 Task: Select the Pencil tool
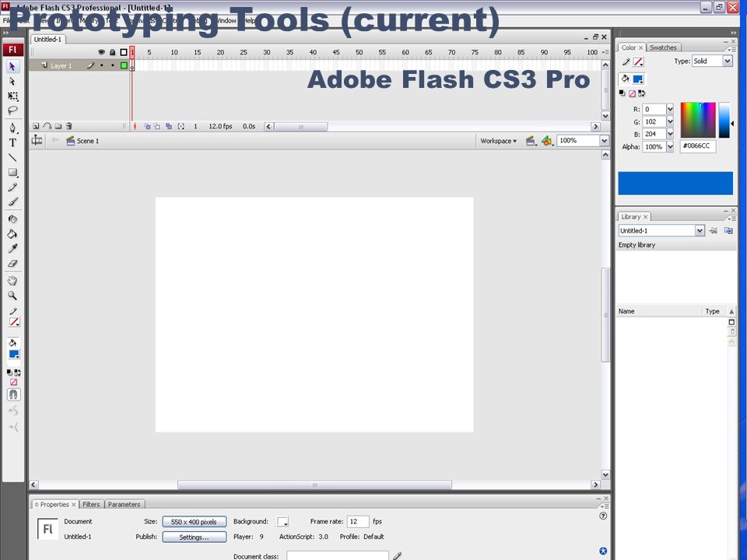coord(13,187)
